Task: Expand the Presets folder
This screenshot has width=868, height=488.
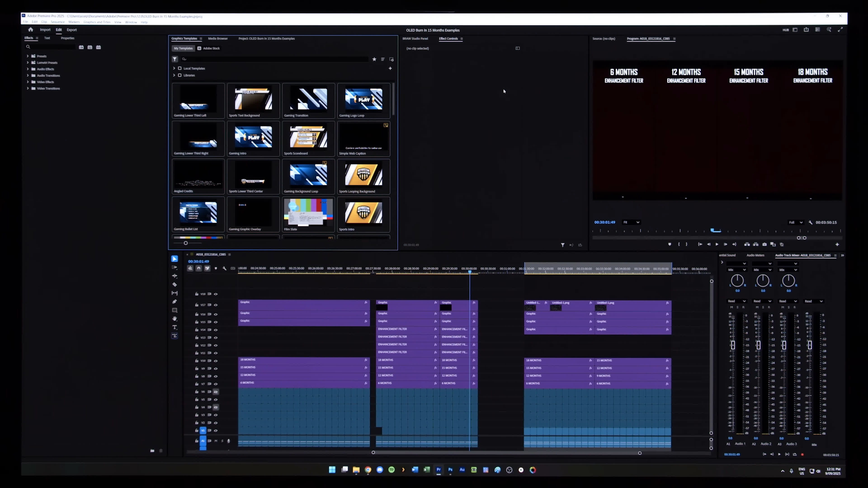Action: click(28, 56)
